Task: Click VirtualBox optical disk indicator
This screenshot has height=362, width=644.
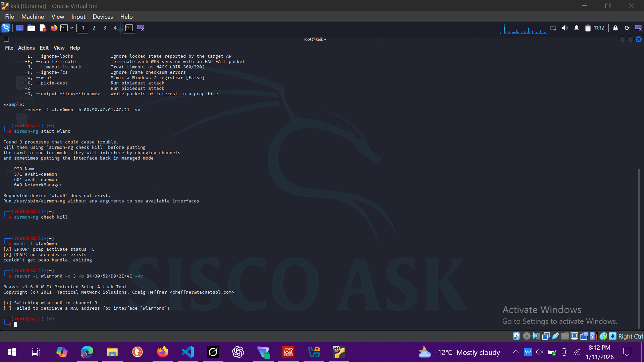Action: pyautogui.click(x=527, y=336)
